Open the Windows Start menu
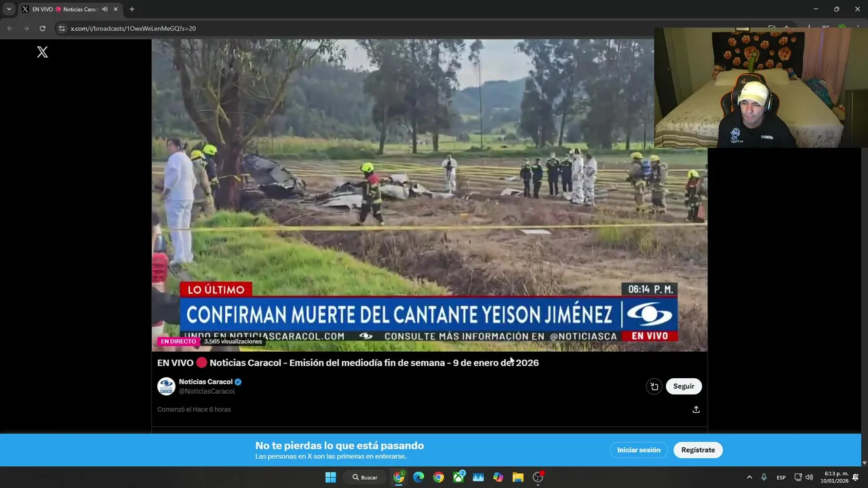868x488 pixels. tap(330, 477)
